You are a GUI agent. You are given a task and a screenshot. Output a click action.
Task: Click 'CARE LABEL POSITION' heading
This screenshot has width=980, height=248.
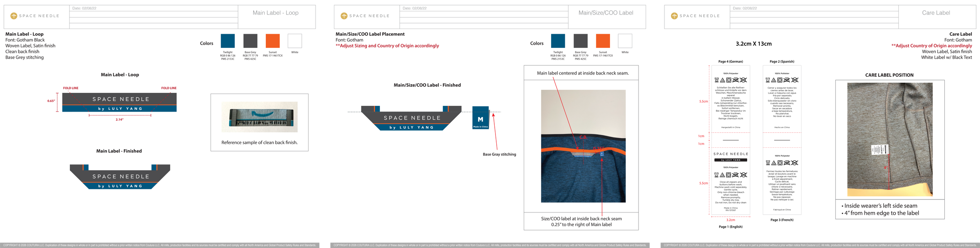coord(889,75)
